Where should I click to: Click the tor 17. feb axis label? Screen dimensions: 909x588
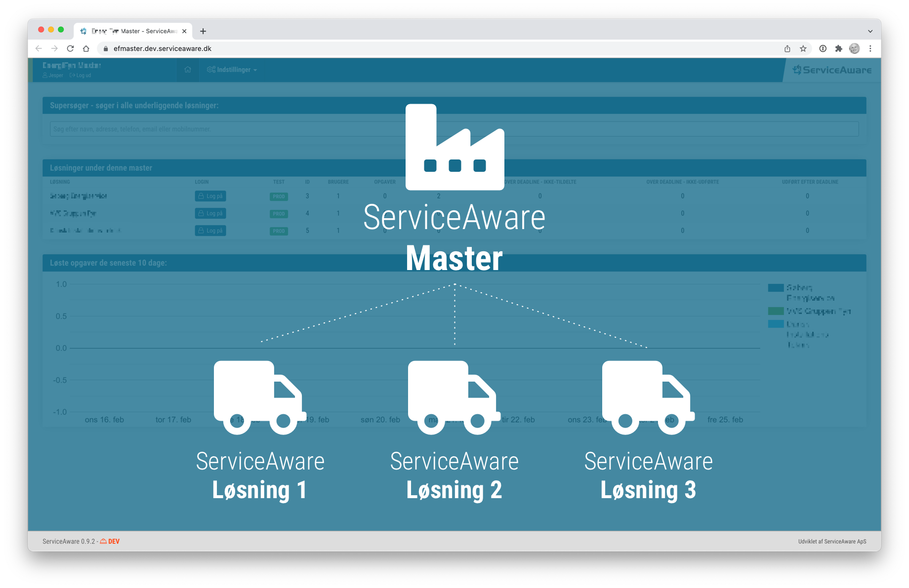[173, 420]
